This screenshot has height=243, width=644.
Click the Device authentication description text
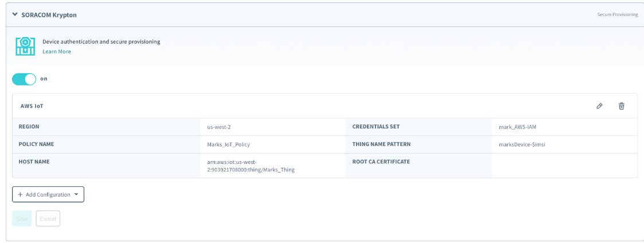(x=102, y=42)
